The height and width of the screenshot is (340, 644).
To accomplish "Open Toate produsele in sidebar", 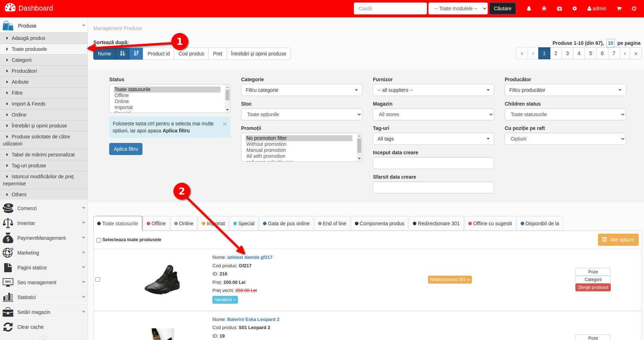I will [x=44, y=49].
